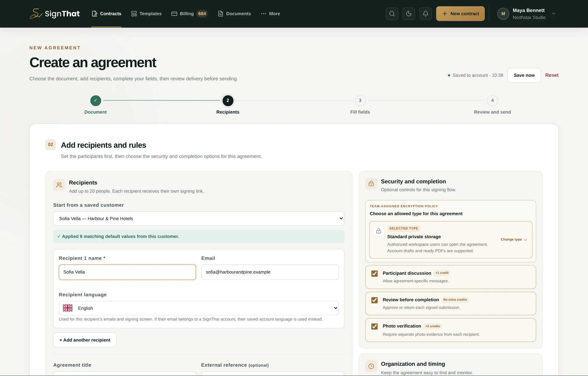Go to step 4 Review and send circle
Viewport: 588px width, 376px height.
click(492, 100)
